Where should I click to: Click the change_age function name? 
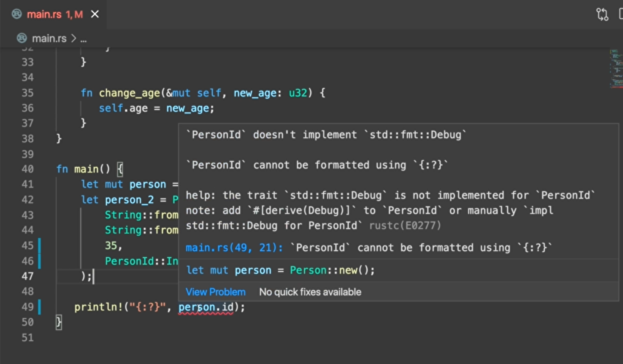[x=129, y=93]
